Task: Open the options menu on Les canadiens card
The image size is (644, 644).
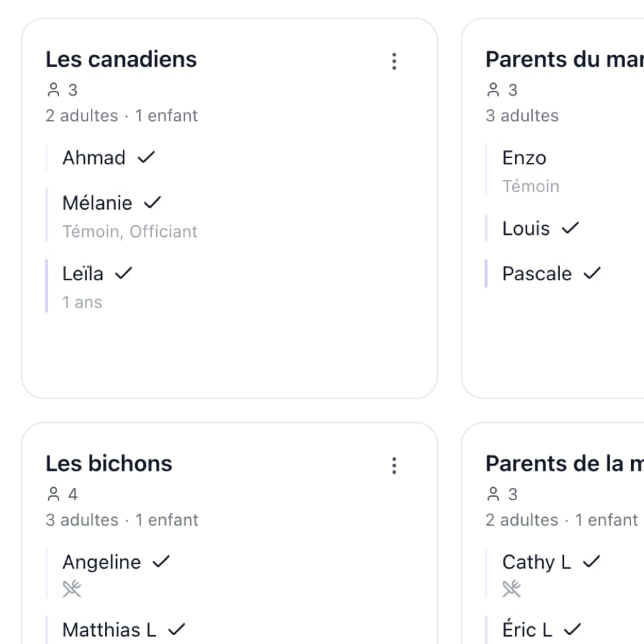Action: pyautogui.click(x=394, y=61)
